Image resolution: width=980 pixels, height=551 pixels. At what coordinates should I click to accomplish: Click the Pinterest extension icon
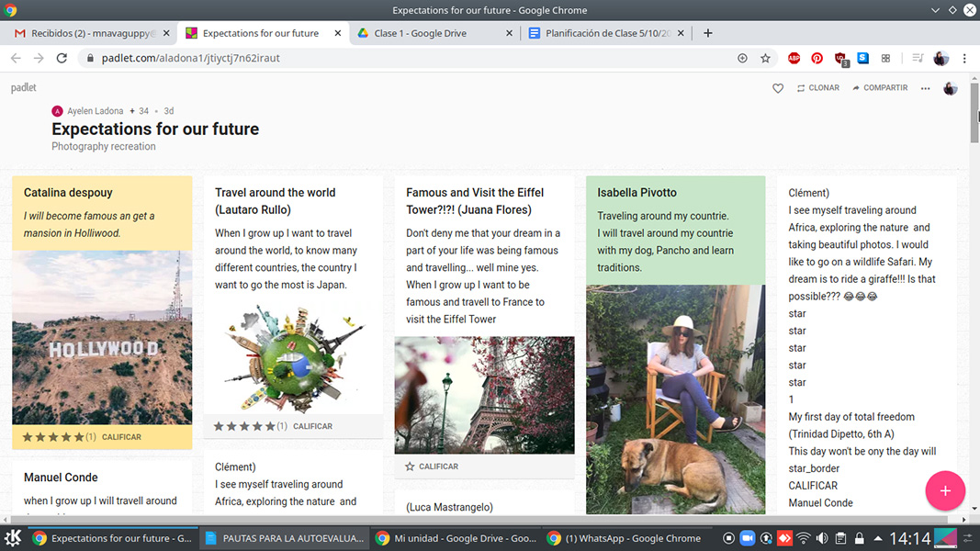click(x=817, y=58)
